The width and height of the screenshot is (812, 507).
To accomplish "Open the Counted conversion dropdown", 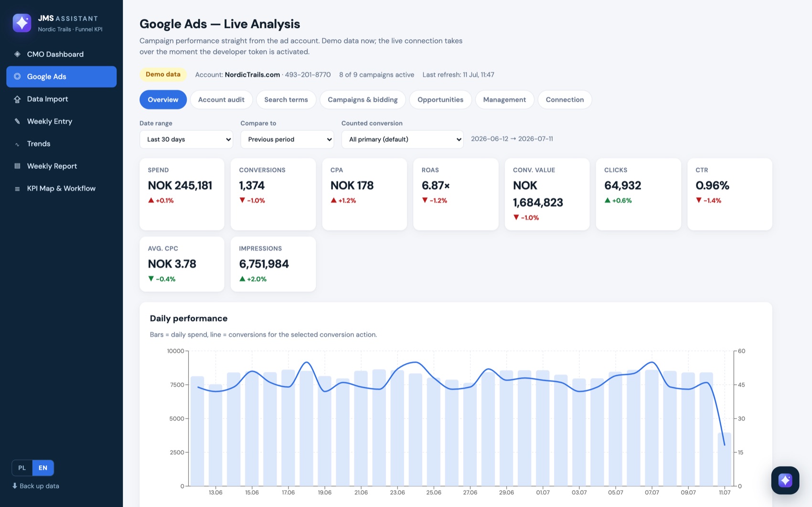I will [x=402, y=139].
